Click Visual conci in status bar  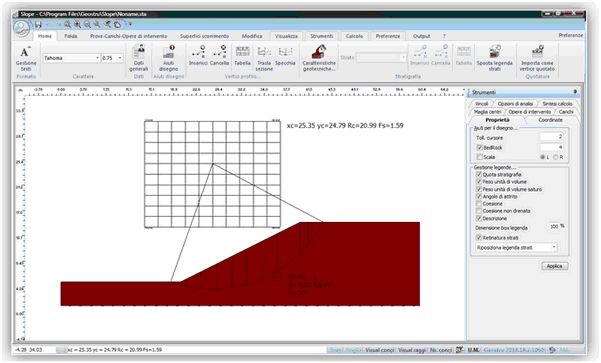(x=379, y=350)
